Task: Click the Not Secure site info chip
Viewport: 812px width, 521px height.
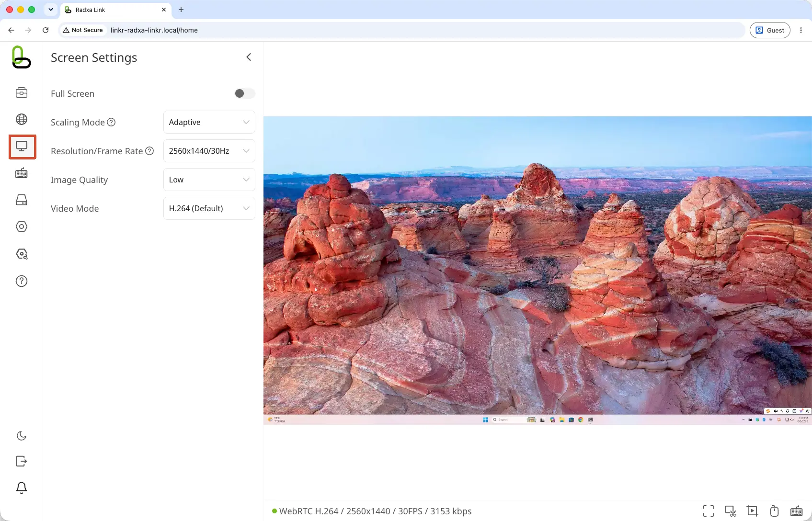Action: click(x=83, y=30)
